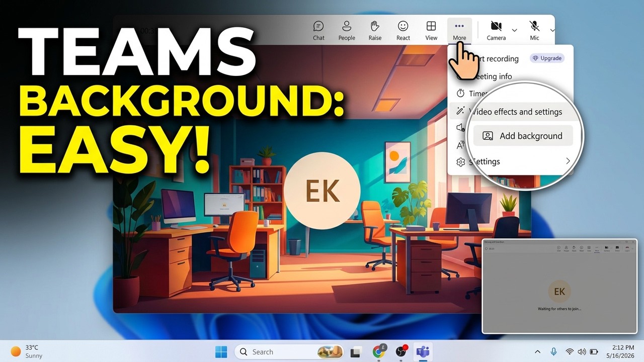Click the EK avatar in the large meeting window

[322, 192]
